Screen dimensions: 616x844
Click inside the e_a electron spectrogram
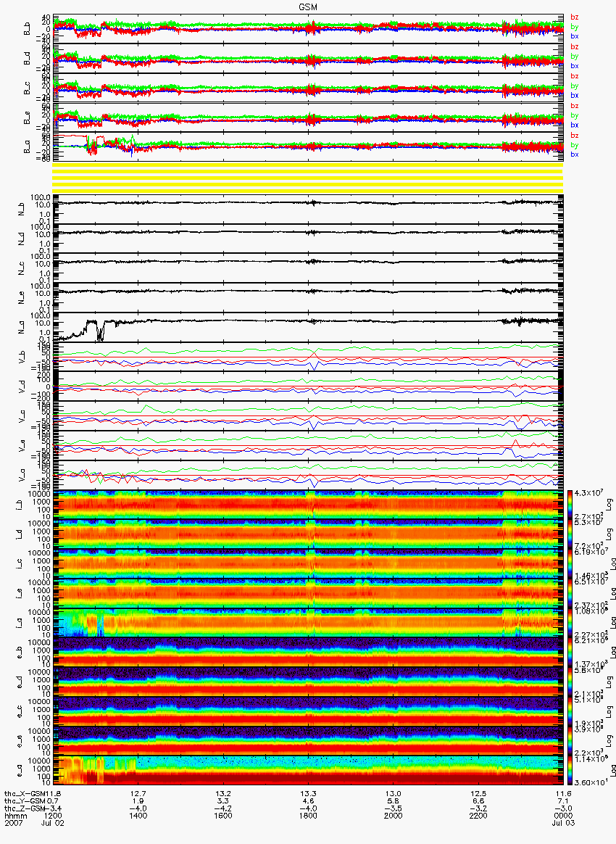pos(308,771)
